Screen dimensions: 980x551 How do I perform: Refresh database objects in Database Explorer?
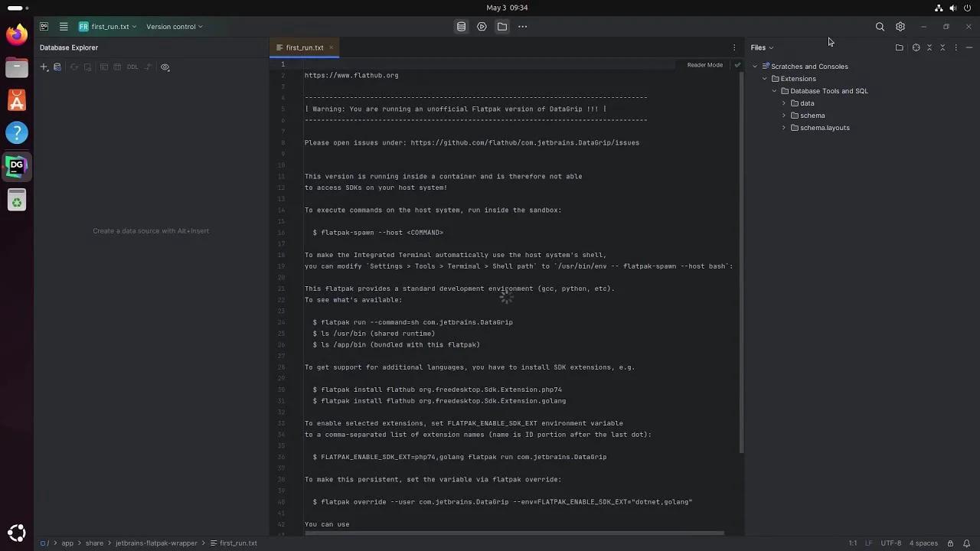pyautogui.click(x=73, y=67)
